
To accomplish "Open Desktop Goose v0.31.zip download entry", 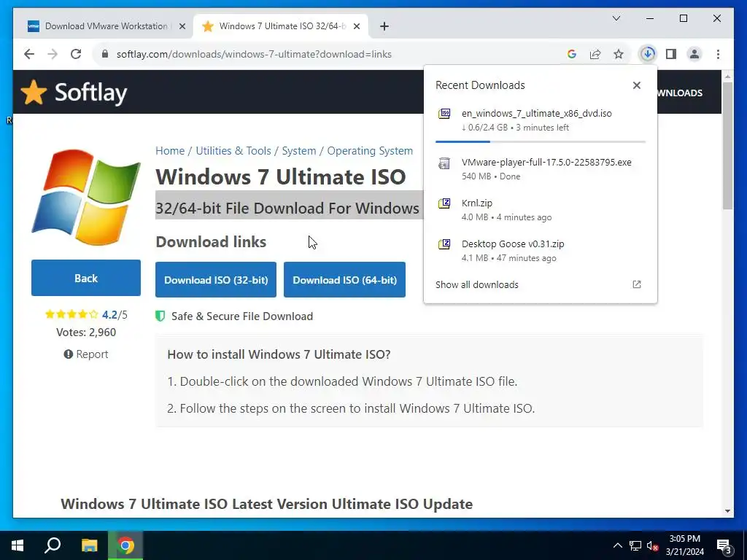I will coord(541,251).
